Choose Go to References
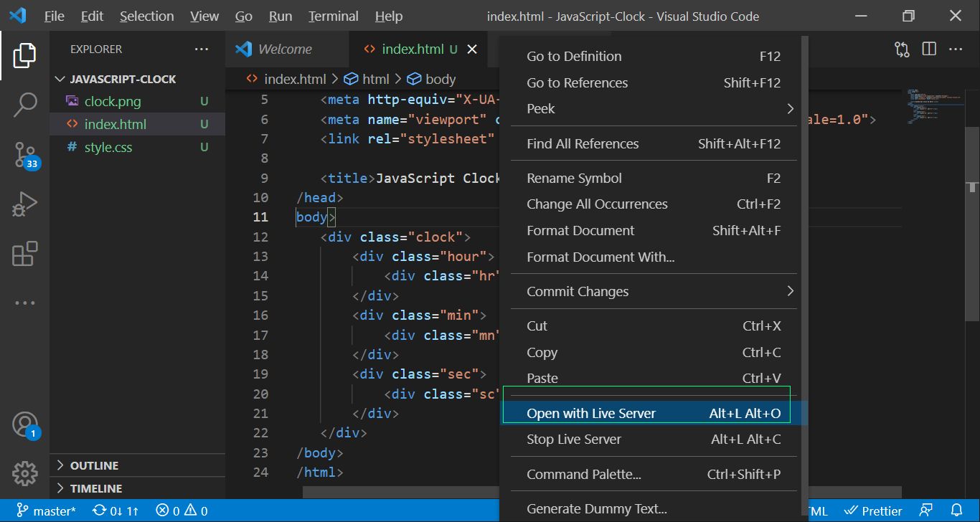 pyautogui.click(x=654, y=83)
